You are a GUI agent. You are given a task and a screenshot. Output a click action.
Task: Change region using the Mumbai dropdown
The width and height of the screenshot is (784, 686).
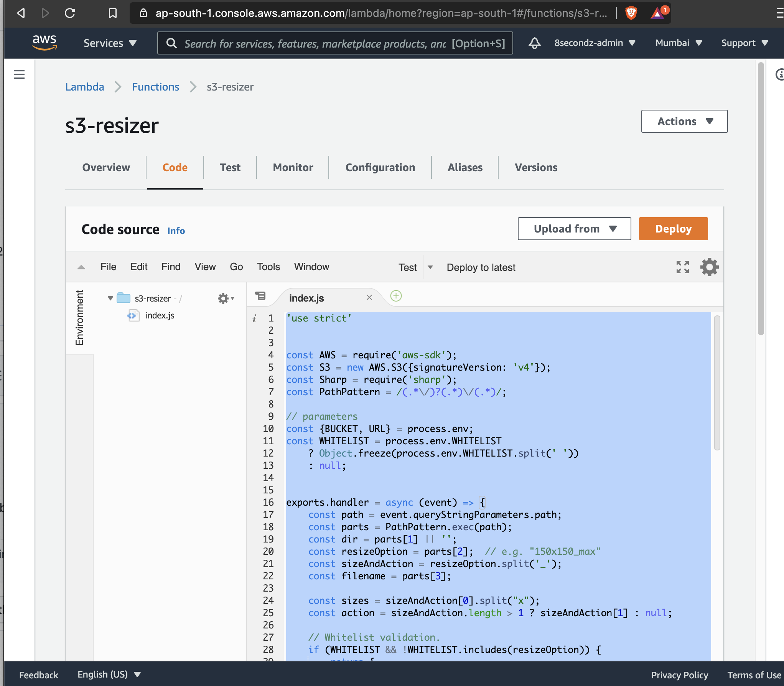click(x=678, y=43)
